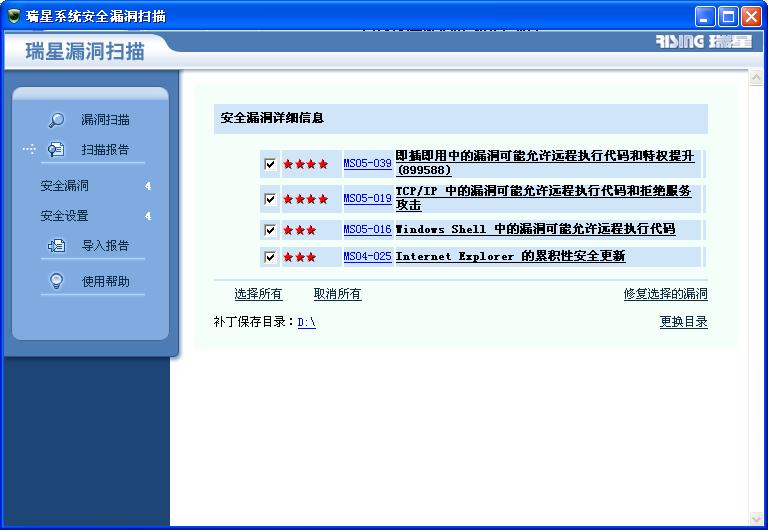Click the report icon beside 扫描报告

(x=56, y=149)
